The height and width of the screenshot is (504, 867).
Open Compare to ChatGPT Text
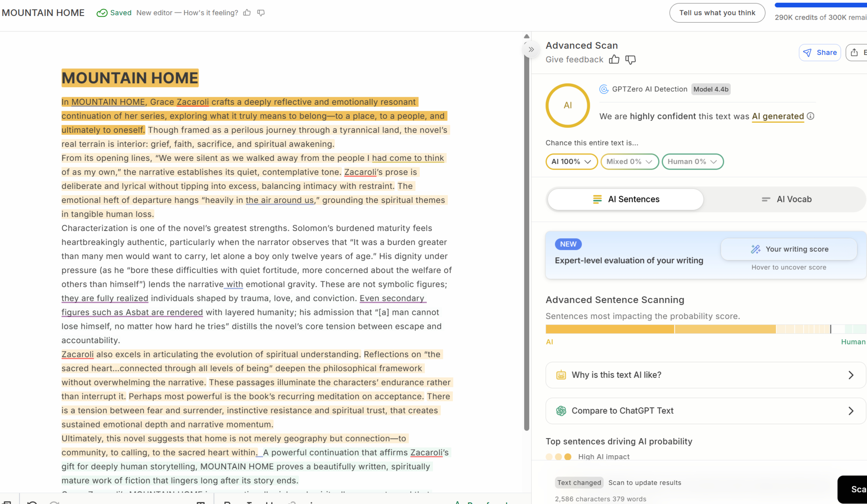click(x=705, y=411)
